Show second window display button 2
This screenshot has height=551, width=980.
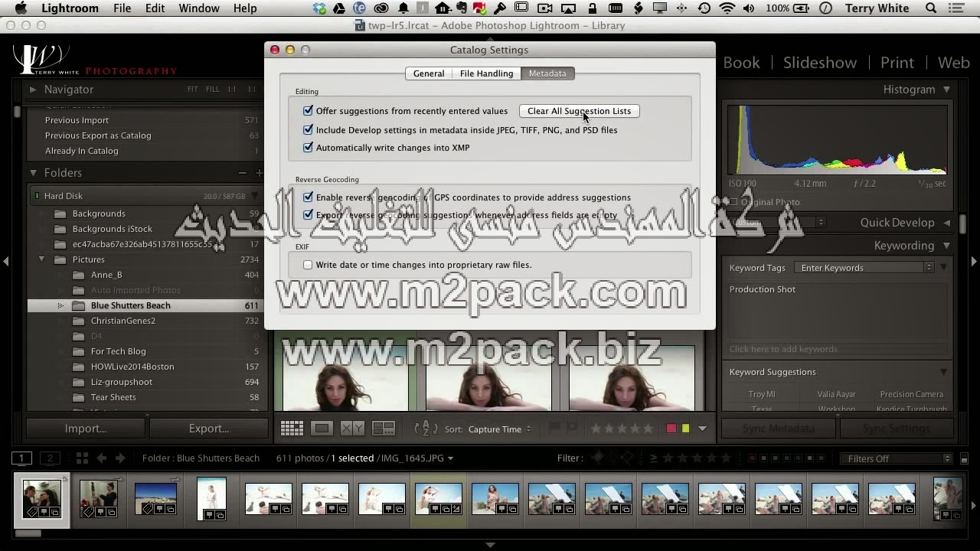tap(50, 458)
